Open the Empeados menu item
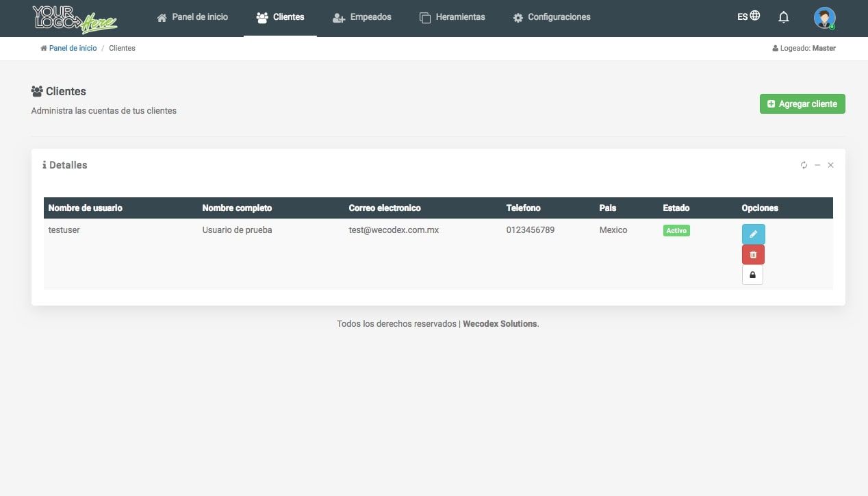Screen dimensions: 868x496 point(361,17)
